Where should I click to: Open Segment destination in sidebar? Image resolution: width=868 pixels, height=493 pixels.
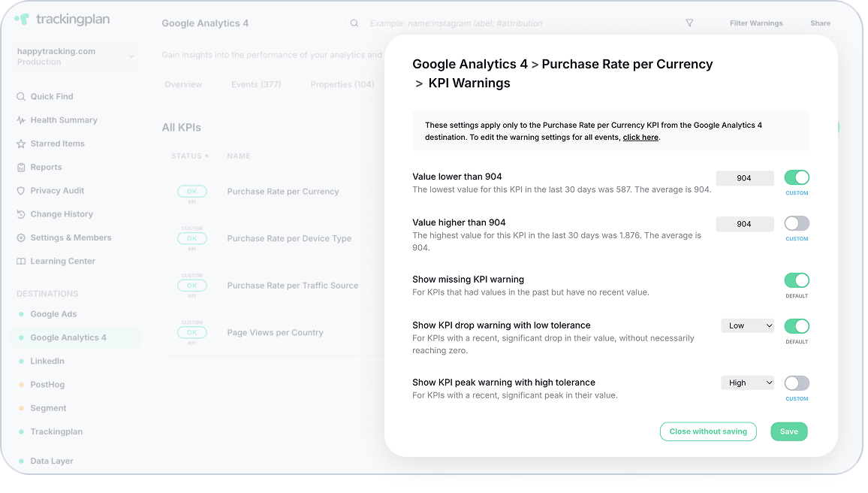tap(48, 408)
